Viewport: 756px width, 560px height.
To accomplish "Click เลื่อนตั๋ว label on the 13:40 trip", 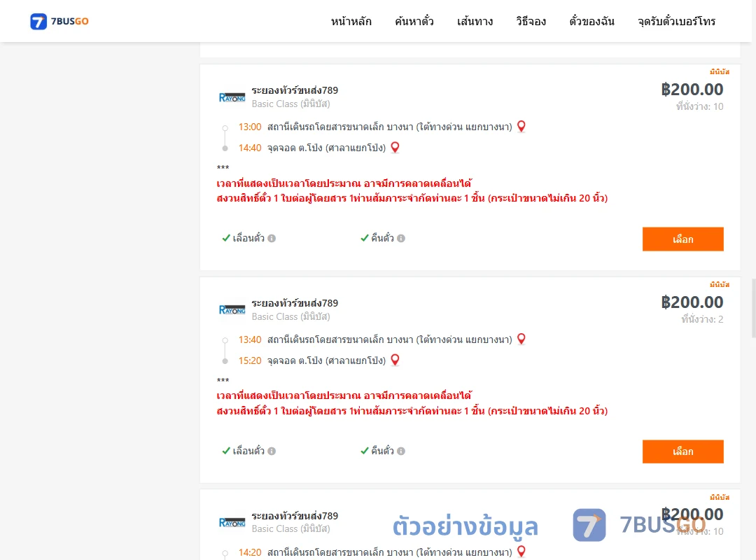I will [248, 451].
